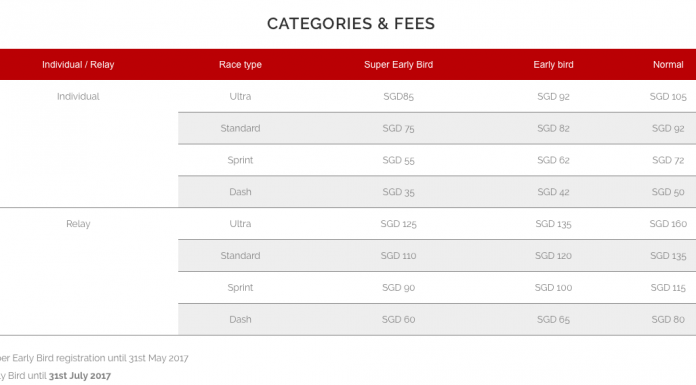This screenshot has width=696, height=385.
Task: Click the SGD 82 Early bird Standard price
Action: 553,128
